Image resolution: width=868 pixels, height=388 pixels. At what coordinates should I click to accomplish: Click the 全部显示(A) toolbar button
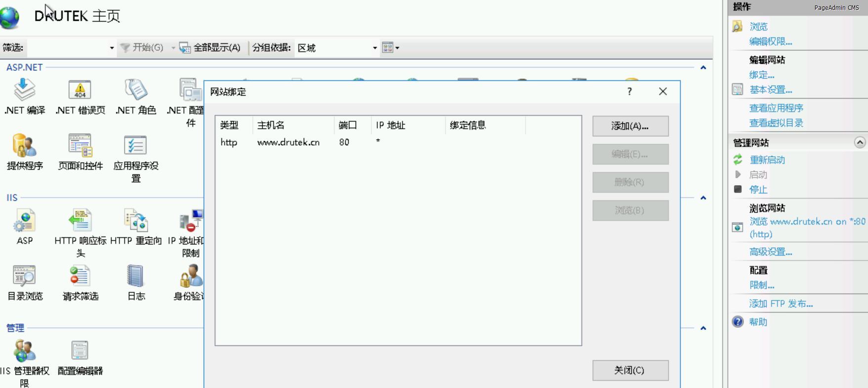coord(210,47)
